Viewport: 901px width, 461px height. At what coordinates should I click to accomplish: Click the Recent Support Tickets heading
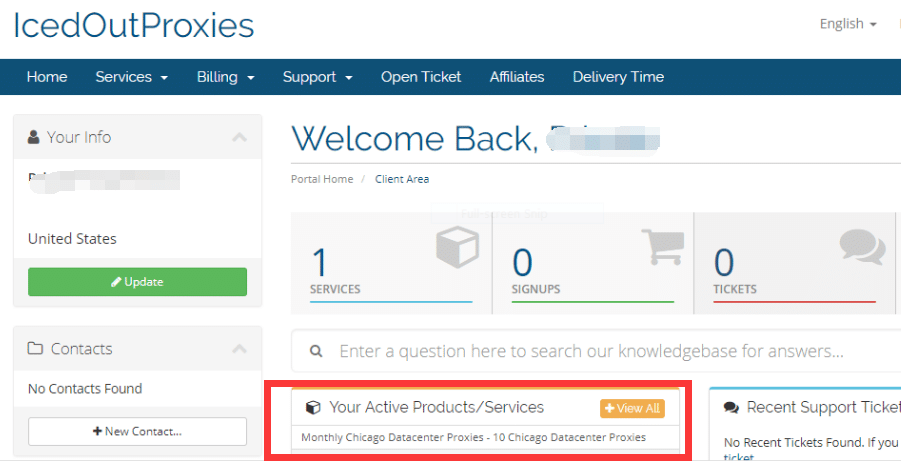click(823, 408)
